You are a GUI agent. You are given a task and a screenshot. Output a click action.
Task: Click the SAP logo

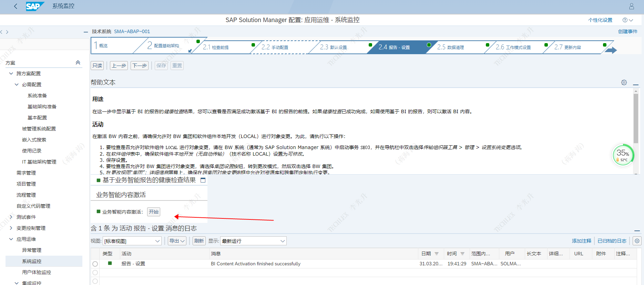[x=35, y=6]
